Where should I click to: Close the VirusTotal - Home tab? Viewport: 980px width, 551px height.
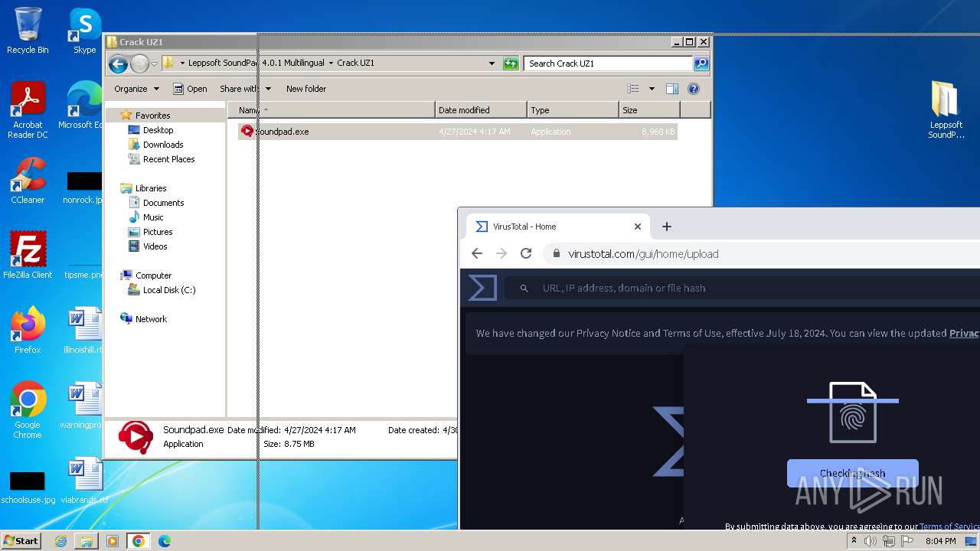click(x=638, y=227)
